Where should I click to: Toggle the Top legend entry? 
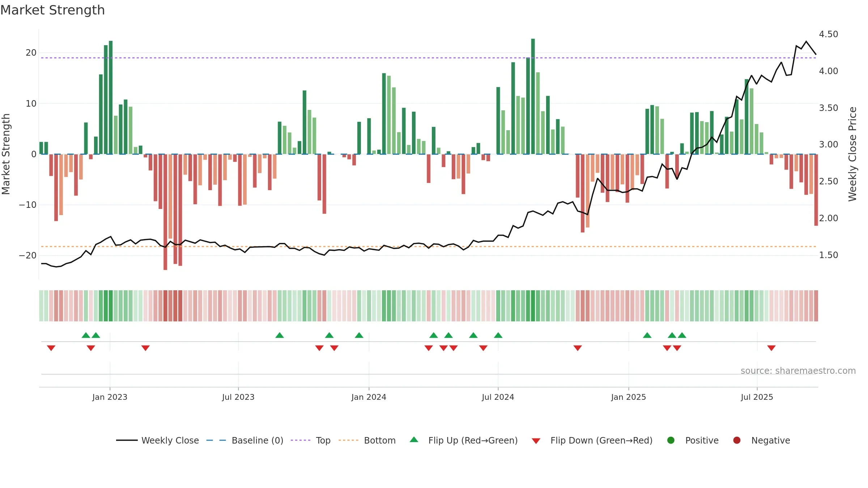pos(310,440)
